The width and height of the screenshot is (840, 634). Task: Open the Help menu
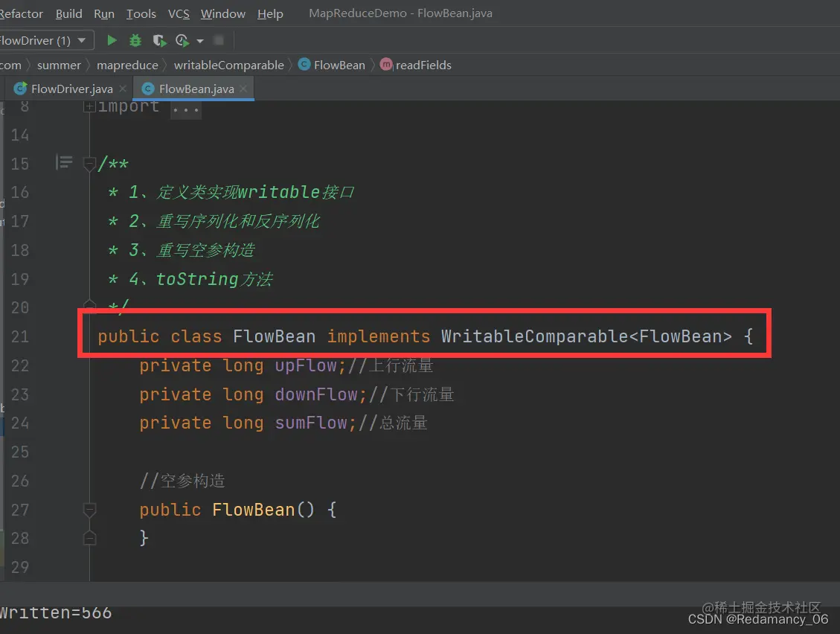[x=270, y=13]
